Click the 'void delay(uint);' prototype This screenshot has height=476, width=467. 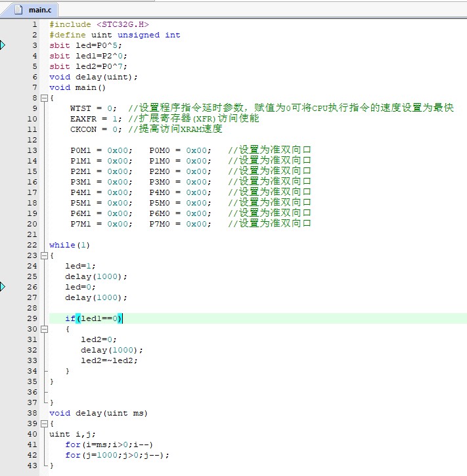point(93,77)
